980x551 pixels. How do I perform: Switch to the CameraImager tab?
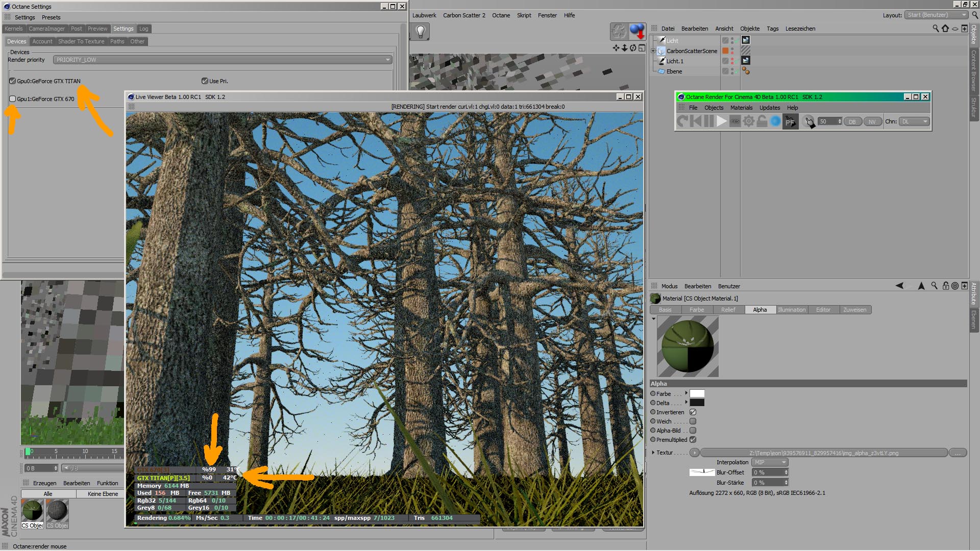46,29
